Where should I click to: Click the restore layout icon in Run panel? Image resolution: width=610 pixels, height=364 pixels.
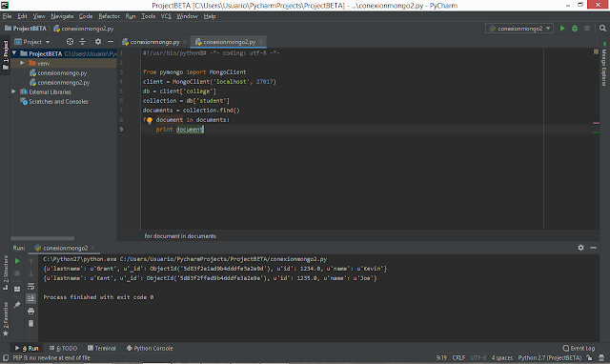17,289
